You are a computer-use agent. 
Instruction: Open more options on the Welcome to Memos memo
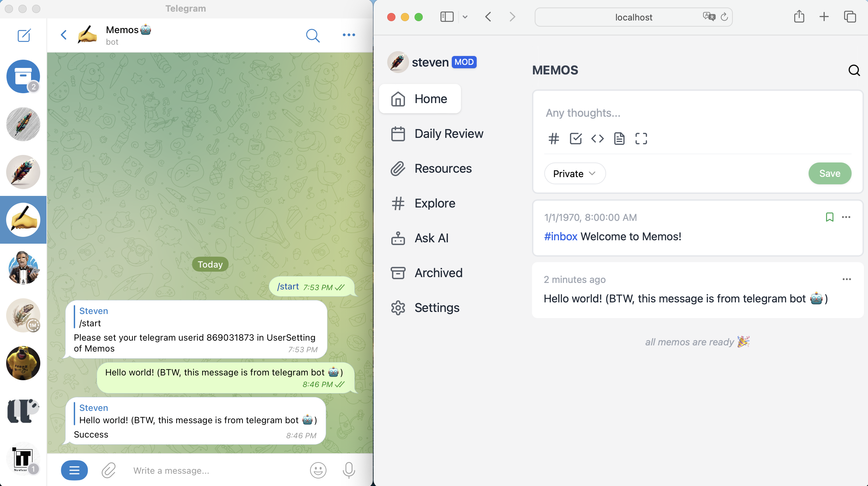coord(846,217)
